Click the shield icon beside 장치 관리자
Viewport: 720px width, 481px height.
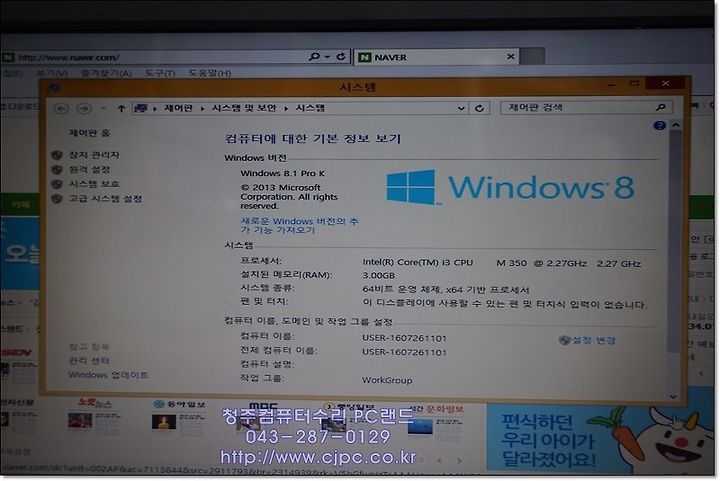click(57, 155)
